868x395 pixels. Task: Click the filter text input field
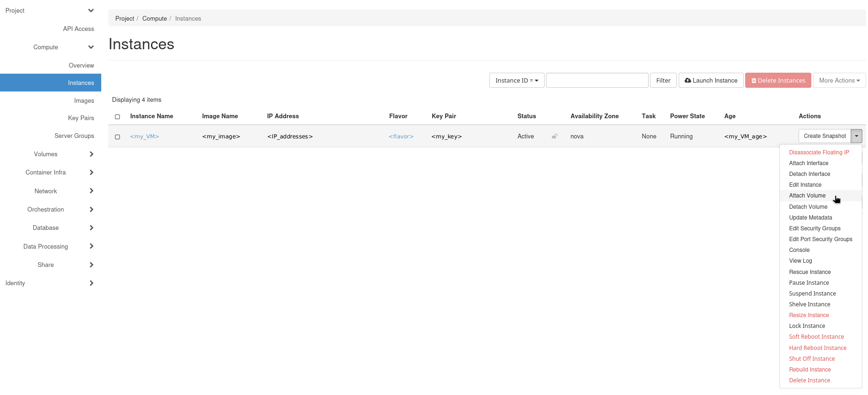coord(597,81)
